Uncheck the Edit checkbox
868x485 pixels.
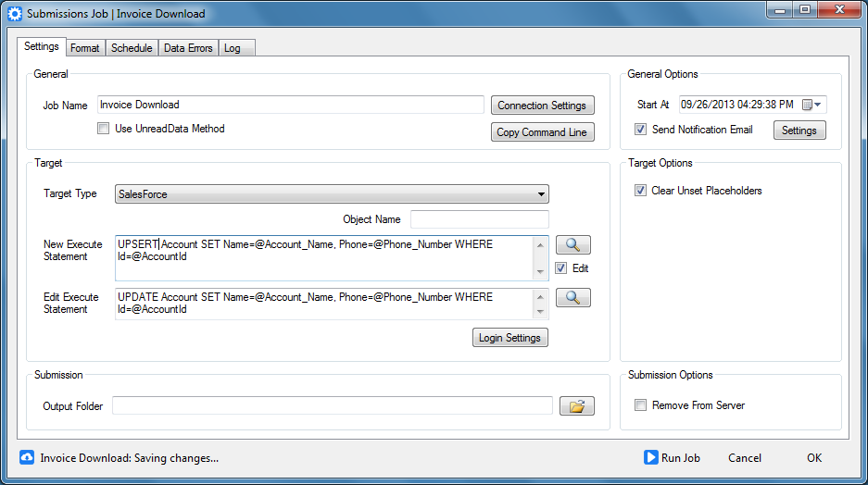pyautogui.click(x=561, y=268)
